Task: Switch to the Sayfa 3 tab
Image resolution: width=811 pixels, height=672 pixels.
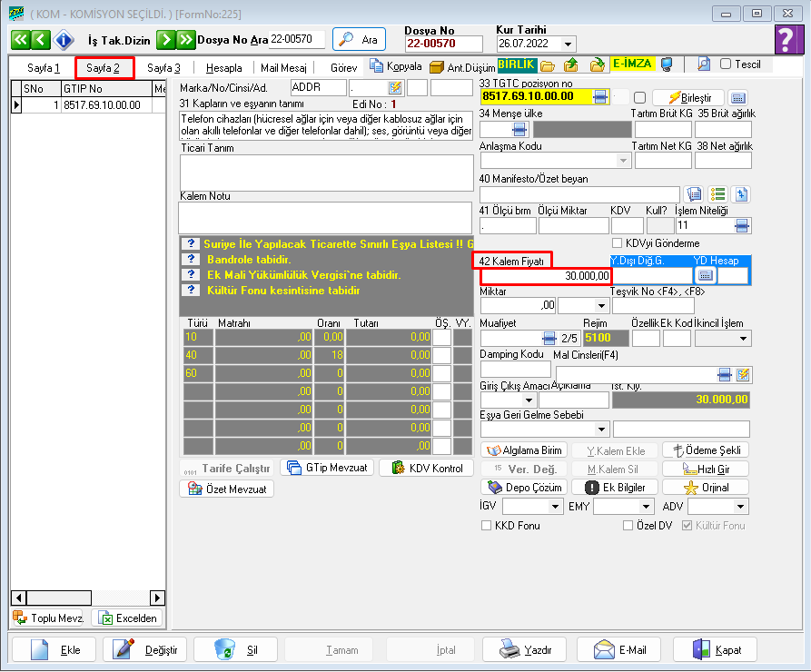Action: point(163,68)
